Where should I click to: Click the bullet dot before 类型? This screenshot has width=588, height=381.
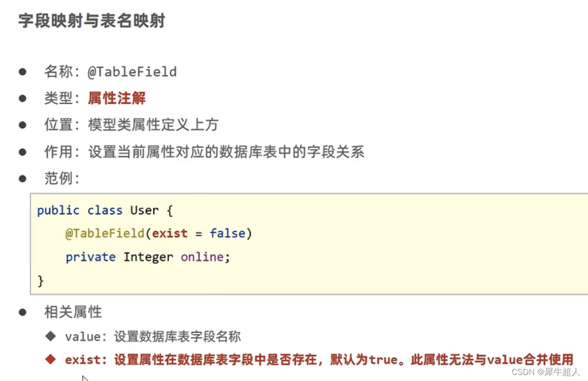(x=23, y=98)
